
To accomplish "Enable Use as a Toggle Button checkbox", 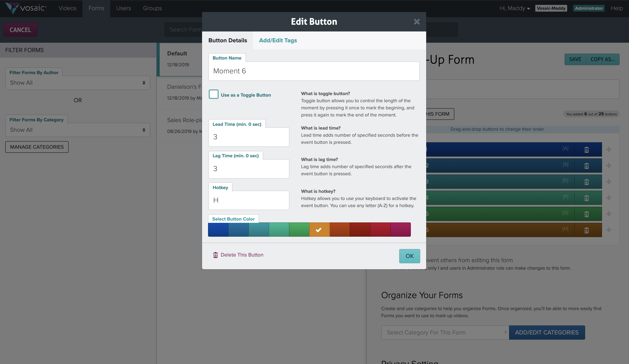I will coord(214,94).
